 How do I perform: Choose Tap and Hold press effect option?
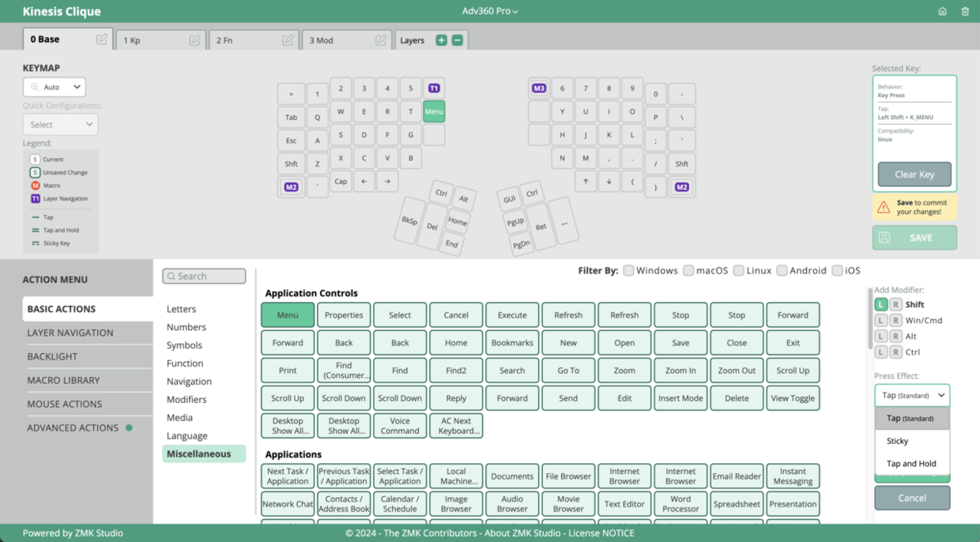[x=911, y=464]
